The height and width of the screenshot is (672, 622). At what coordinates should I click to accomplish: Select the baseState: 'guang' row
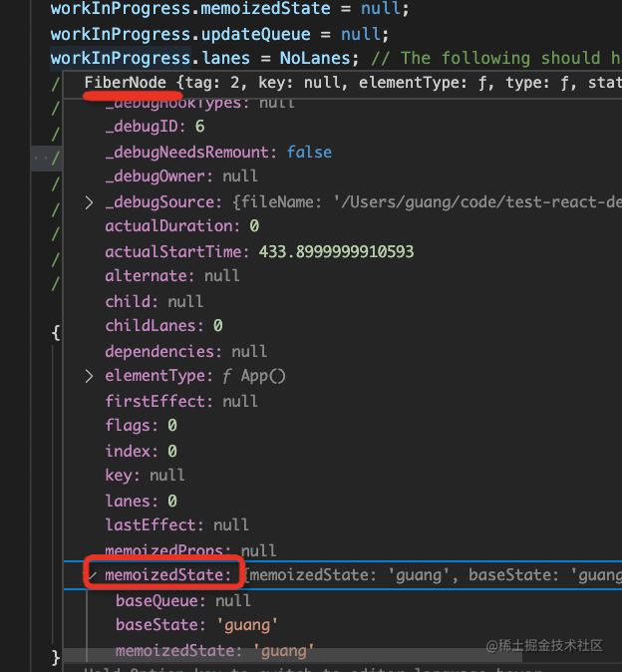pyautogui.click(x=343, y=625)
